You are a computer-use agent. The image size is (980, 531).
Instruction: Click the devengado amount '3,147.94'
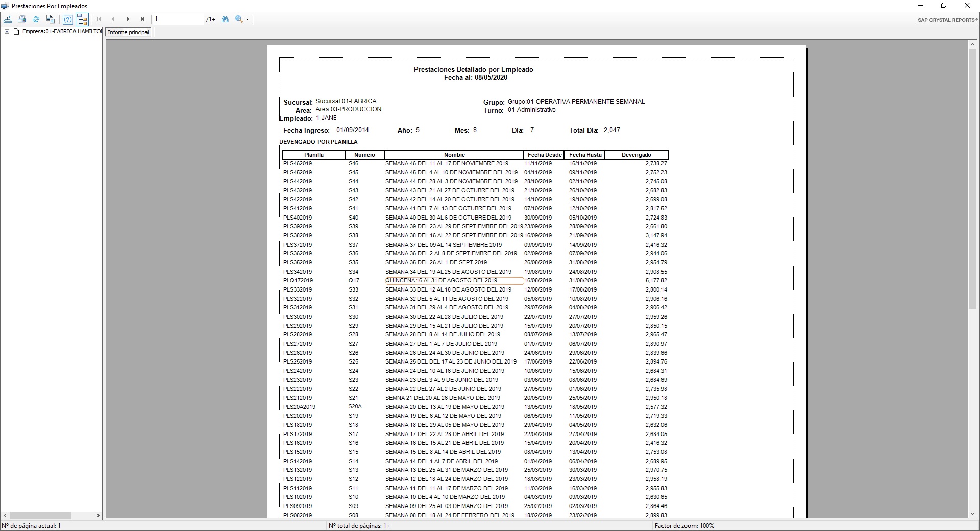coord(656,235)
